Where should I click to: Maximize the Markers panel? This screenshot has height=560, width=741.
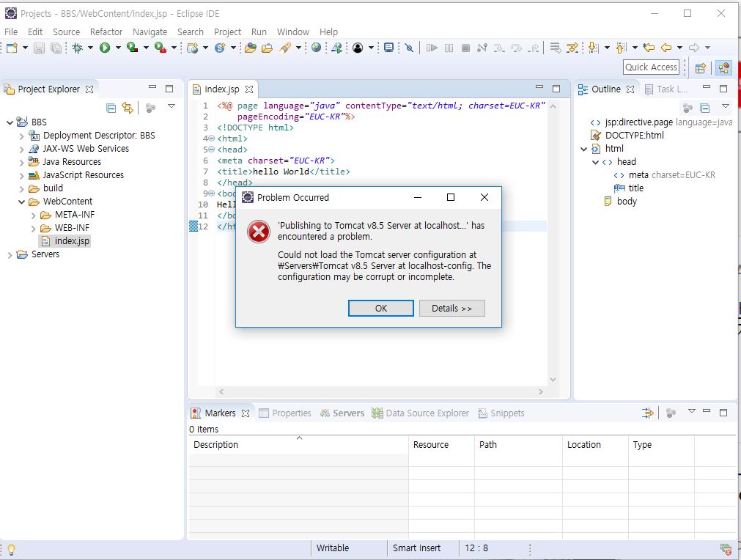723,413
